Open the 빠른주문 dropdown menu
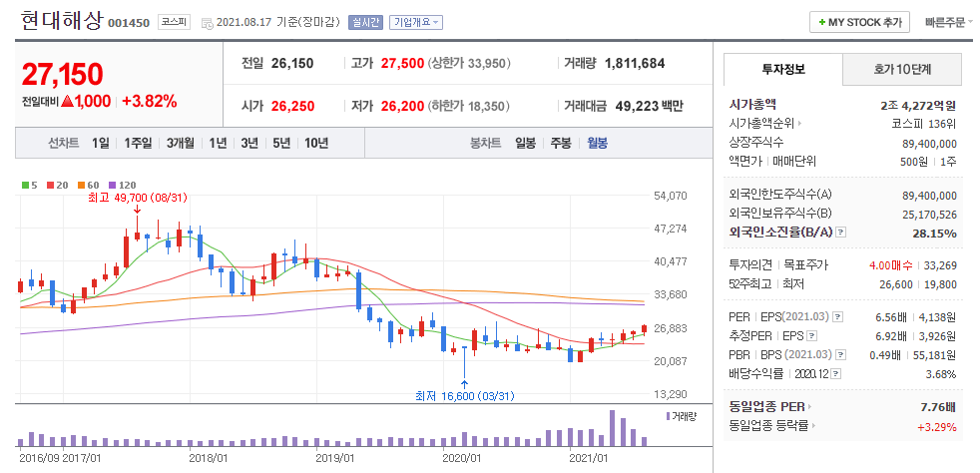 [x=949, y=23]
